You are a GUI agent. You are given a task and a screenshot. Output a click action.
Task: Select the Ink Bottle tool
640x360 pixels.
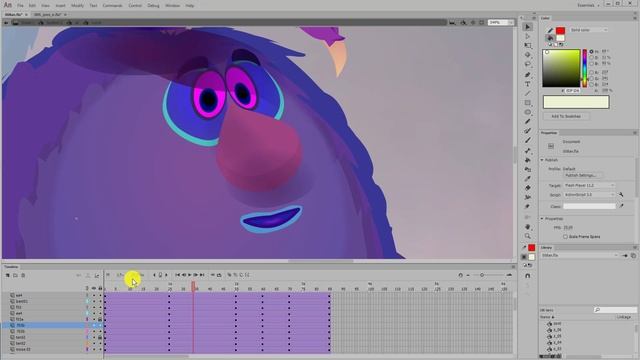coord(527,169)
